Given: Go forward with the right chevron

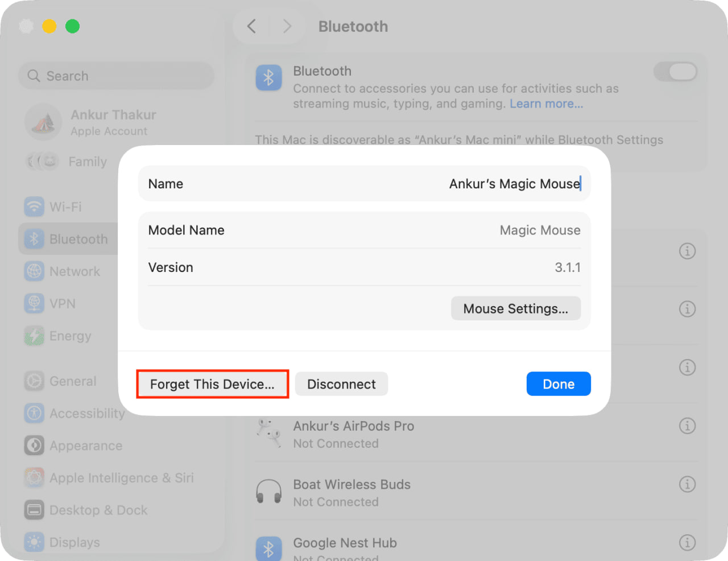Looking at the screenshot, I should [x=287, y=26].
